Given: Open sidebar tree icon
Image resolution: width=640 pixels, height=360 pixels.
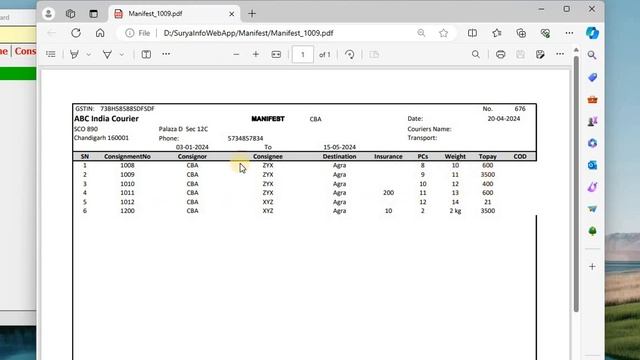Looking at the screenshot, I should click(592, 231).
